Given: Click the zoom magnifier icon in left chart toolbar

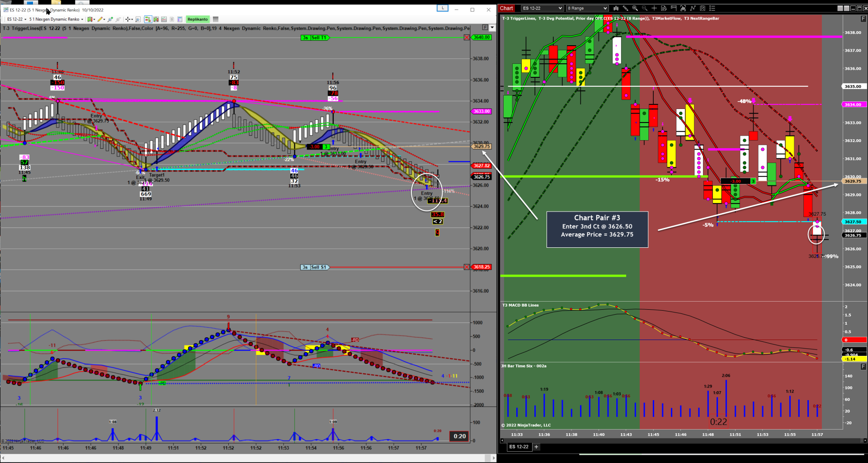Looking at the screenshot, I should [138, 19].
